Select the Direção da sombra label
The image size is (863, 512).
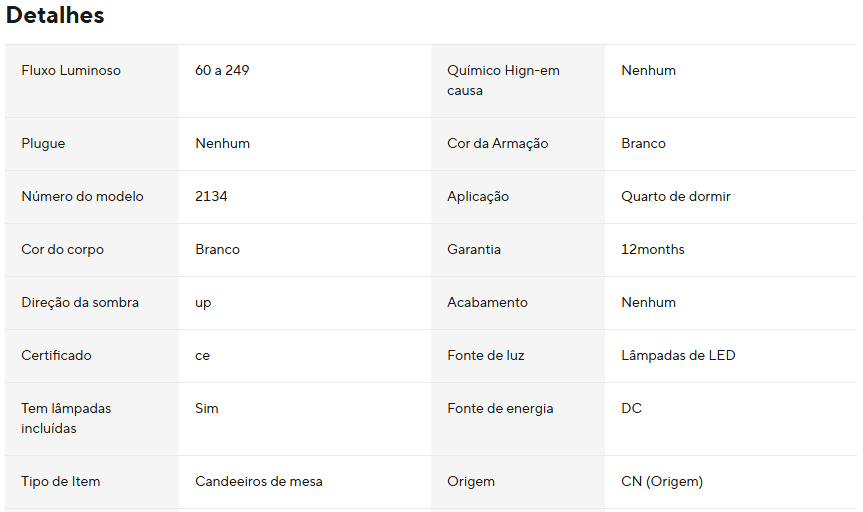coord(80,302)
